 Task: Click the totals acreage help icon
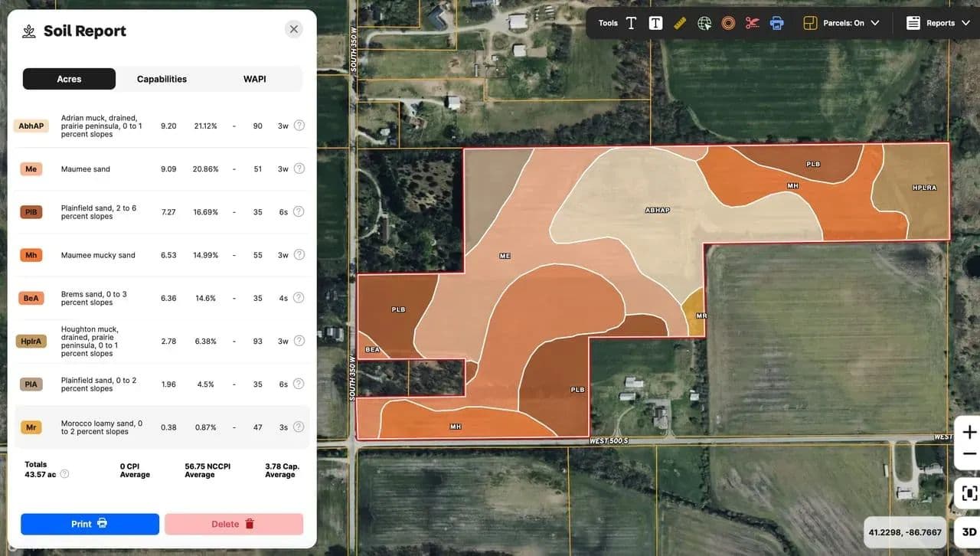pos(64,474)
